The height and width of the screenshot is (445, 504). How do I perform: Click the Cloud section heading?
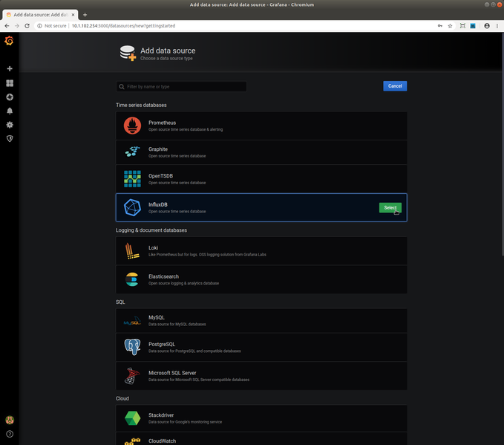[122, 398]
